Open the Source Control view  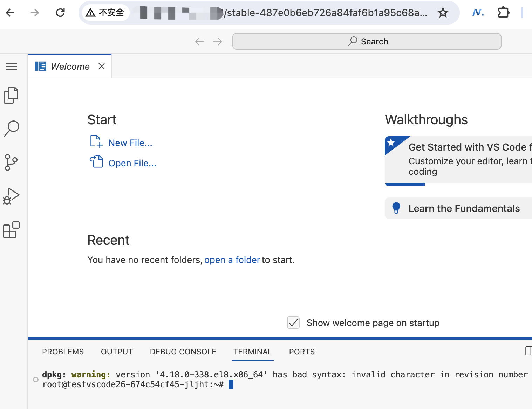coord(11,162)
